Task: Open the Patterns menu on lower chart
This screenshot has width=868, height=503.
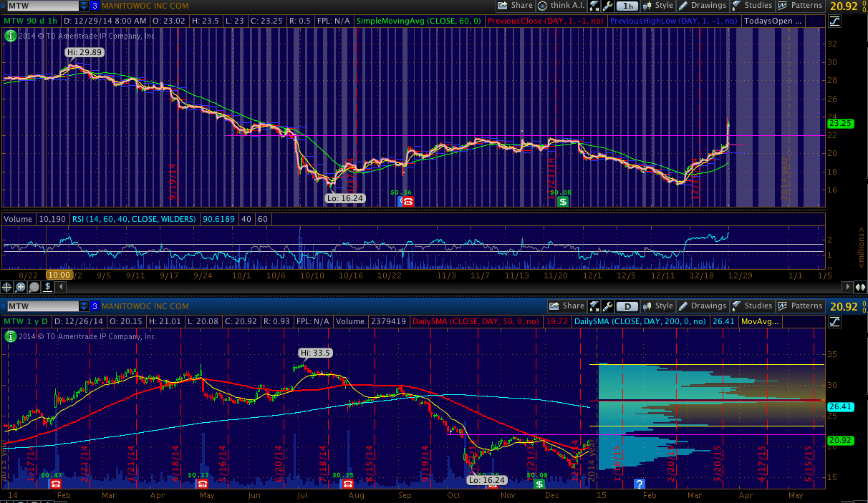Action: pos(800,306)
